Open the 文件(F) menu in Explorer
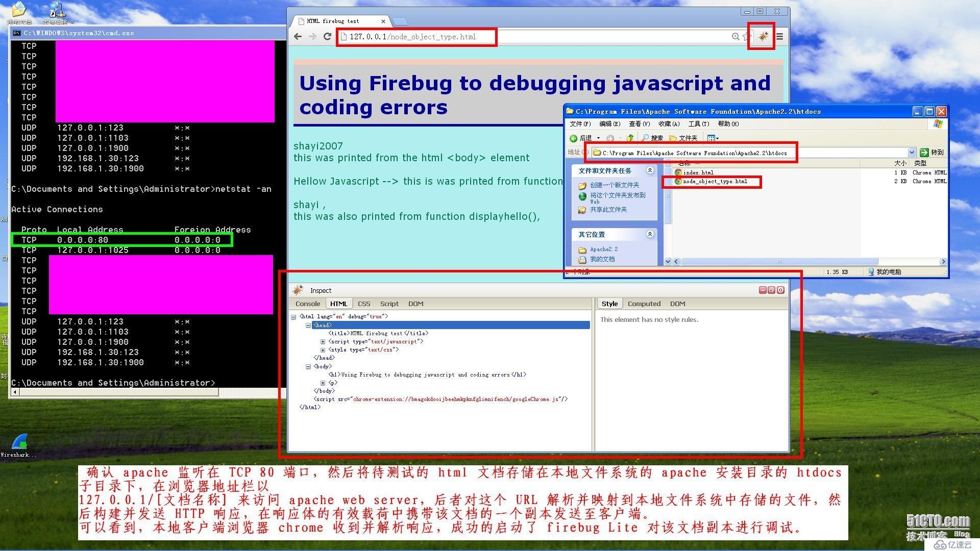 point(580,124)
